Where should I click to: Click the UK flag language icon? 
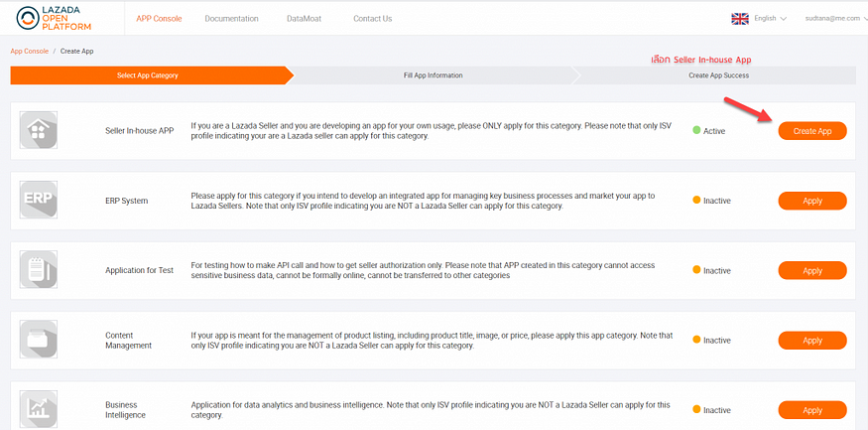point(740,19)
